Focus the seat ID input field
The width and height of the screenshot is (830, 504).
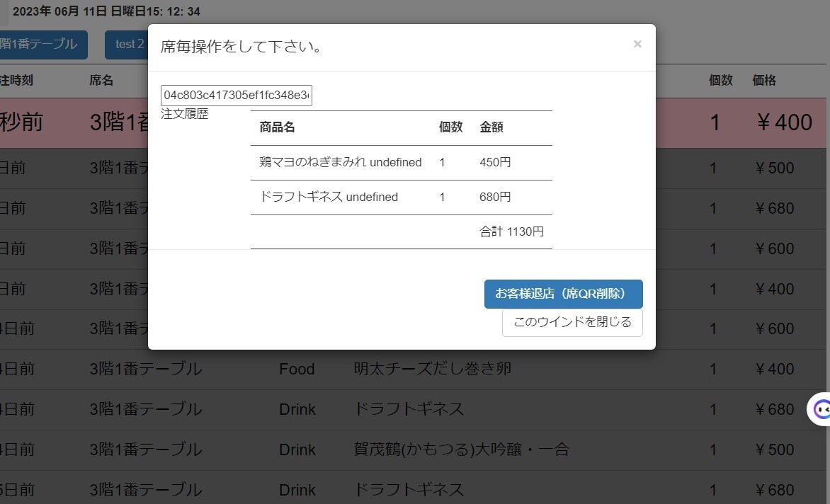pos(236,95)
